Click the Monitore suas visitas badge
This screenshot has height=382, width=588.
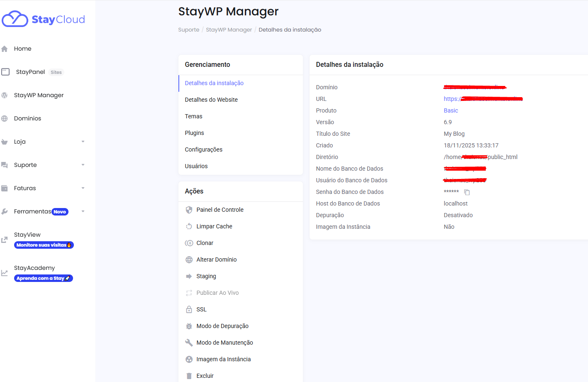pyautogui.click(x=44, y=245)
